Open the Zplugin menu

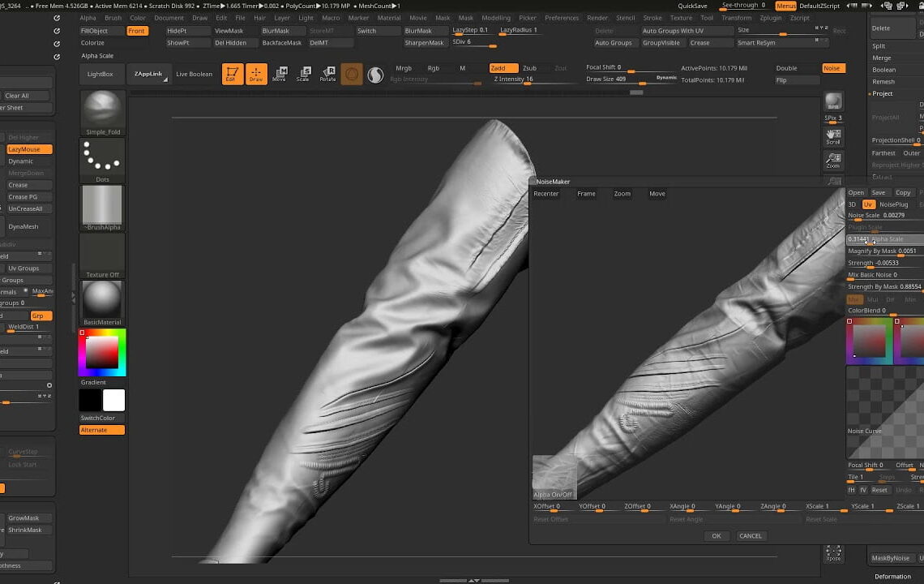point(770,17)
